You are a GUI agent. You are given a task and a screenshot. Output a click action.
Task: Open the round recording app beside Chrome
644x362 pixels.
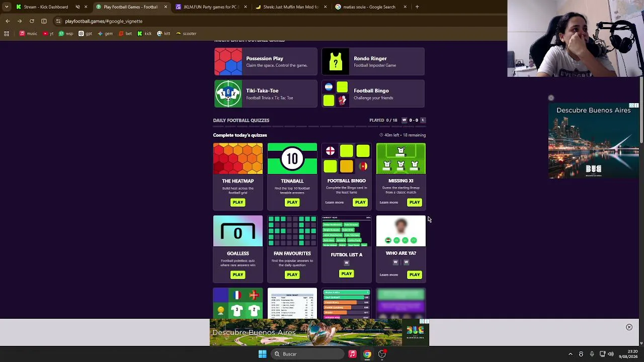pos(382,354)
